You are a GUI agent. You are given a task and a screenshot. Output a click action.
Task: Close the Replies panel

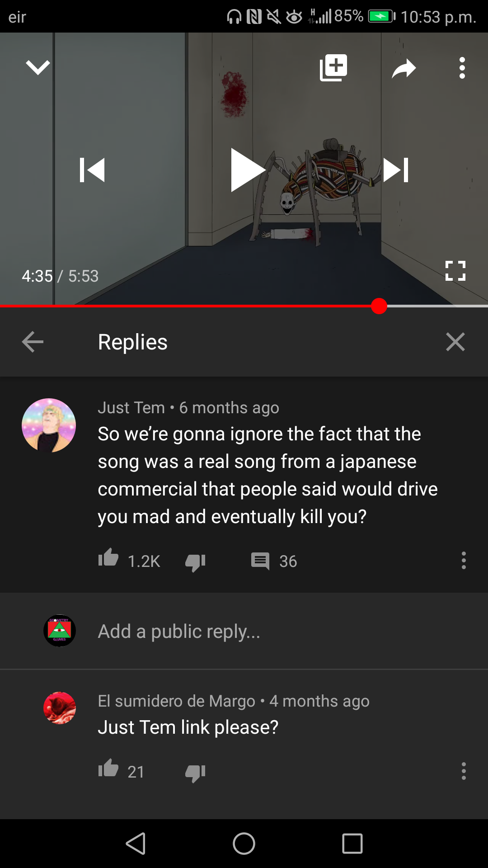[x=455, y=342]
